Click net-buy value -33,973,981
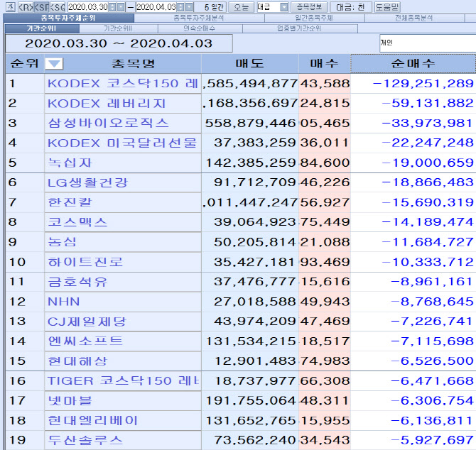The width and height of the screenshot is (476, 450). point(428,124)
